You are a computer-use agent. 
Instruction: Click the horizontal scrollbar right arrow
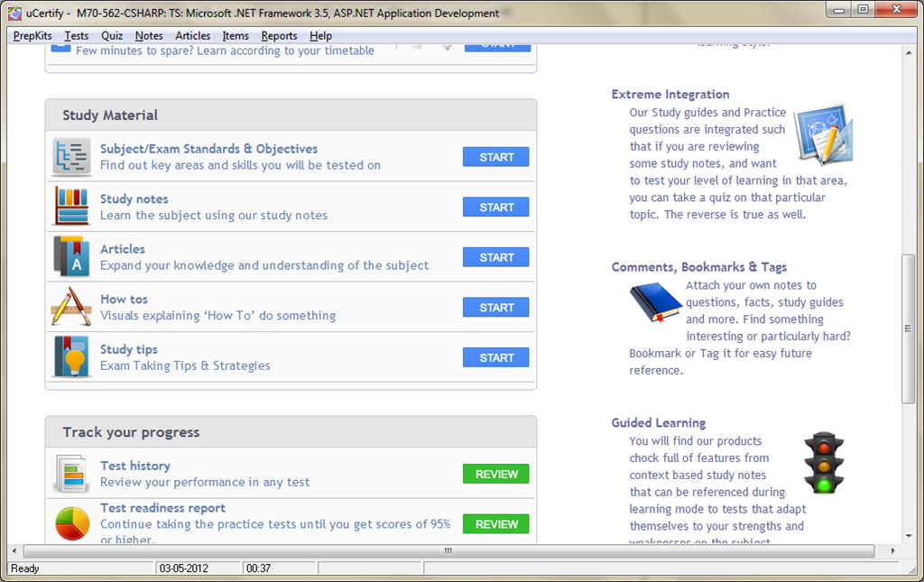[x=892, y=550]
